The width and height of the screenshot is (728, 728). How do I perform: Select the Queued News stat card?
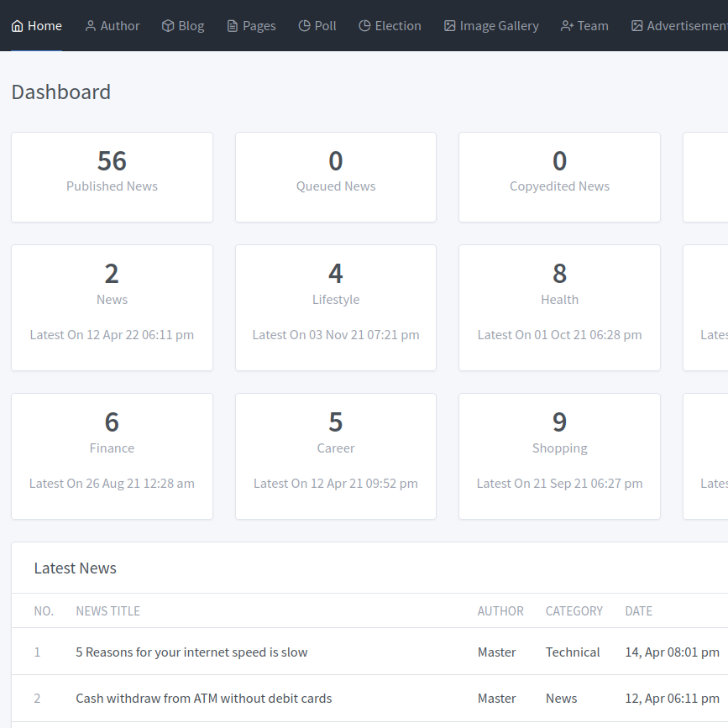[336, 177]
